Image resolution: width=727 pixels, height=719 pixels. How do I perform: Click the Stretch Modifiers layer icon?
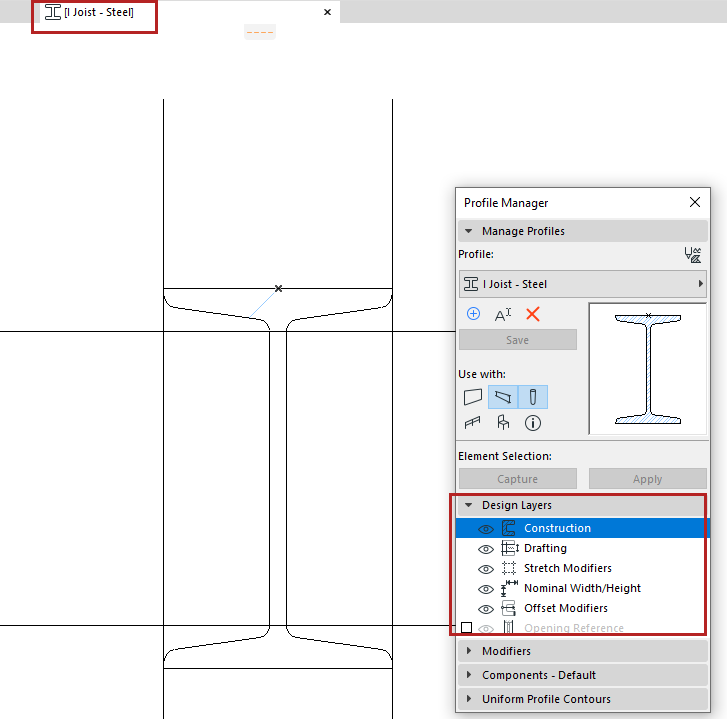509,568
